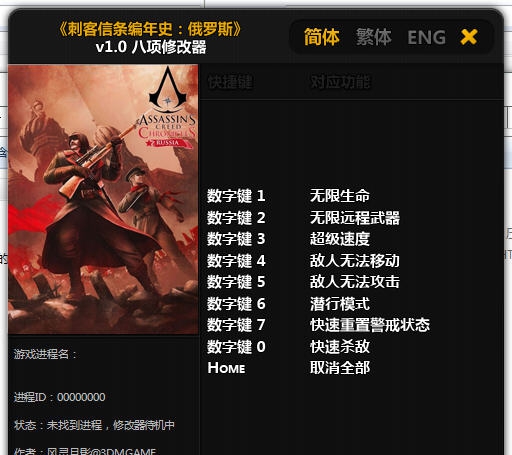This screenshot has height=455, width=512.
Task: Click the trainer title 刺客信条编年史：俄罗斯
Action: (150, 29)
